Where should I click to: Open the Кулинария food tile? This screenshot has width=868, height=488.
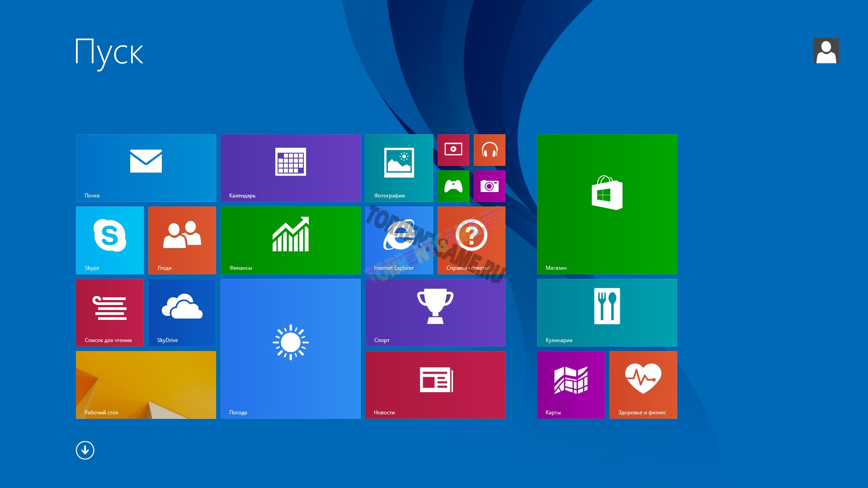pyautogui.click(x=607, y=312)
